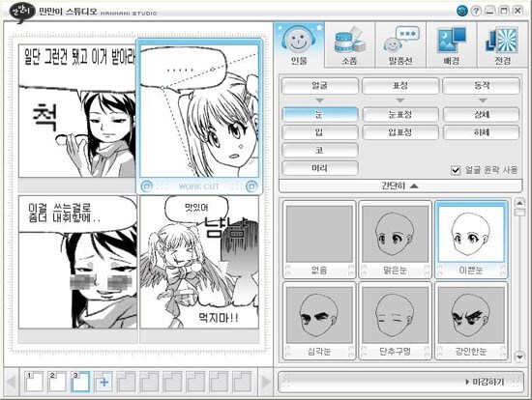Open the 인물 character tab

click(299, 44)
